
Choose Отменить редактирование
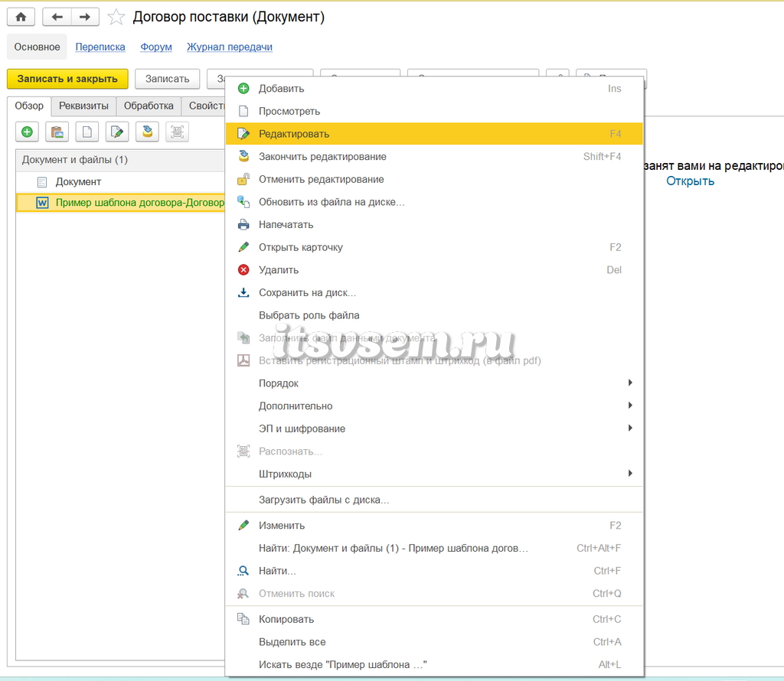click(x=434, y=179)
